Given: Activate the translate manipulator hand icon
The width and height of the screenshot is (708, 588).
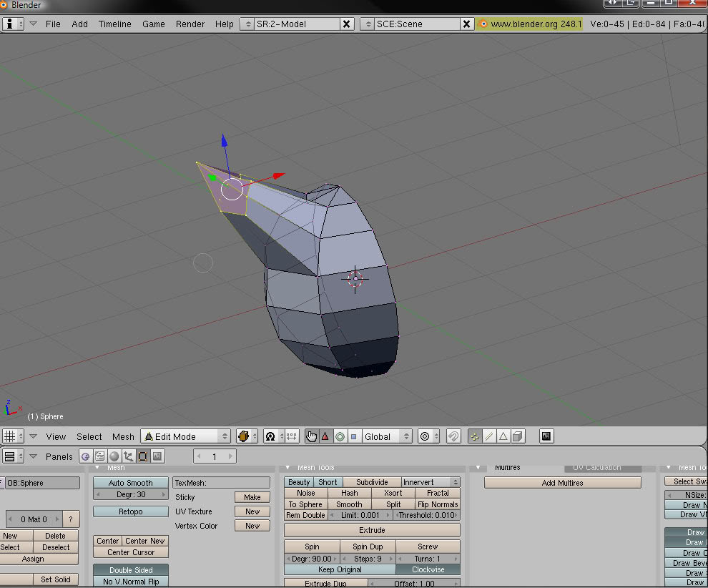Looking at the screenshot, I should 312,436.
